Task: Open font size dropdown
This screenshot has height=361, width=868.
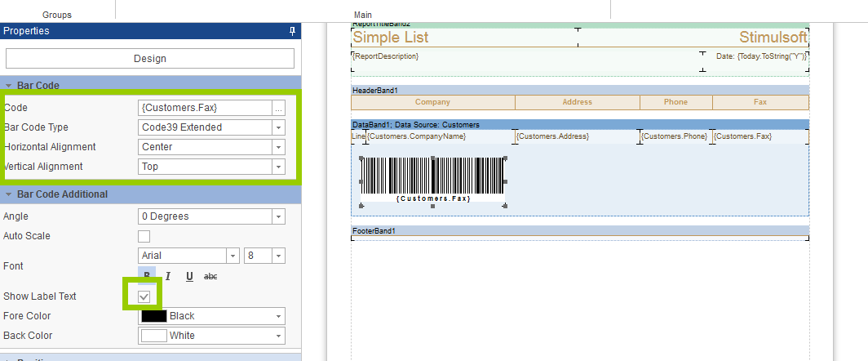Action: point(278,256)
